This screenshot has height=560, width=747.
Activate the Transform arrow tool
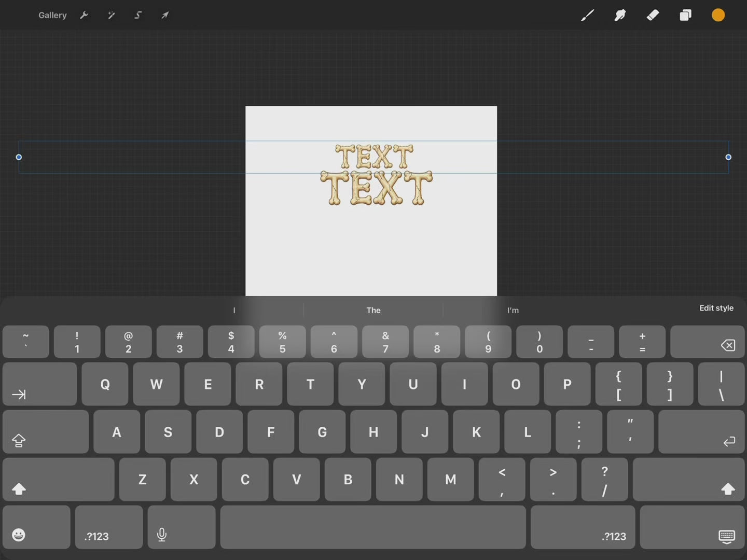[165, 15]
